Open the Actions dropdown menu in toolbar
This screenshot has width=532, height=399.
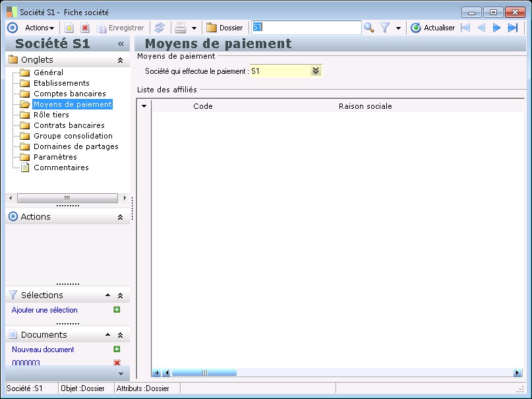tap(39, 28)
